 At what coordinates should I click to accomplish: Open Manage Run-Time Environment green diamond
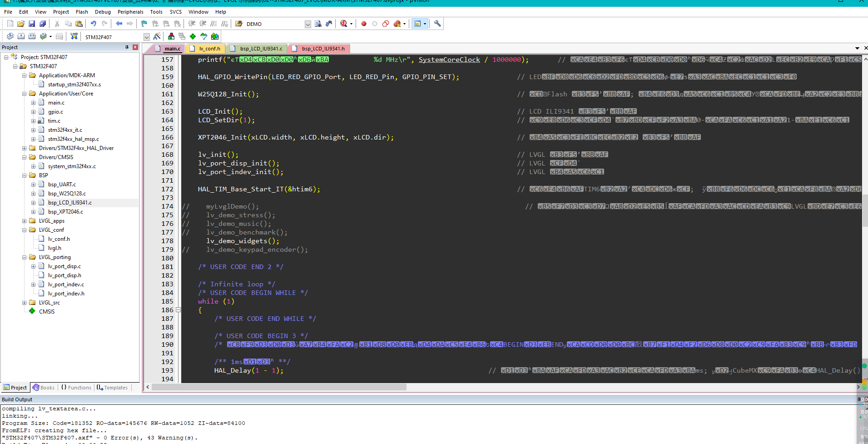(x=193, y=36)
